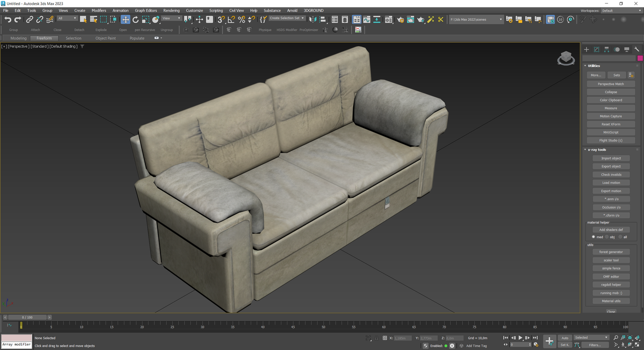This screenshot has width=644, height=350.
Task: Select the Move transform tool
Action: (125, 20)
